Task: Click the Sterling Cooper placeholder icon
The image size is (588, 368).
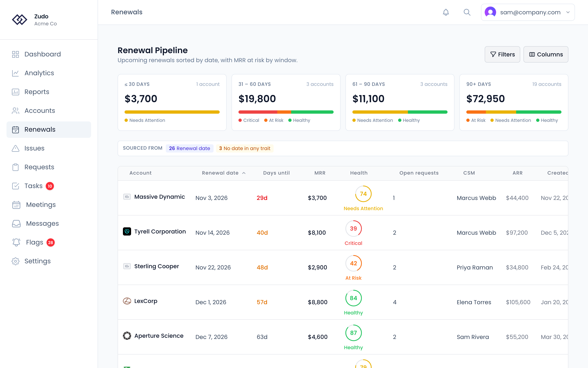Action: (x=127, y=266)
